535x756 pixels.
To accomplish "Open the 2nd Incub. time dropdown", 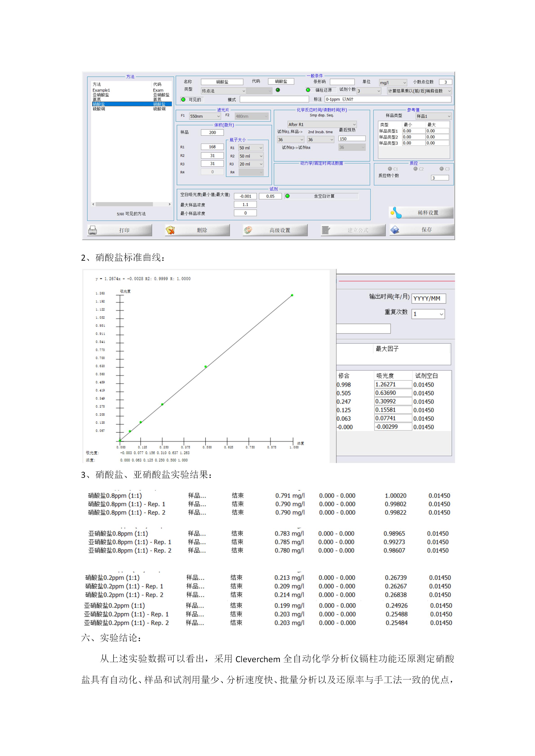I will pos(321,140).
